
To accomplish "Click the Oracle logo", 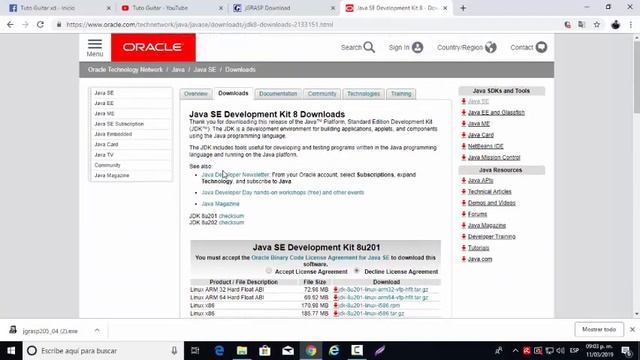I will (x=153, y=47).
